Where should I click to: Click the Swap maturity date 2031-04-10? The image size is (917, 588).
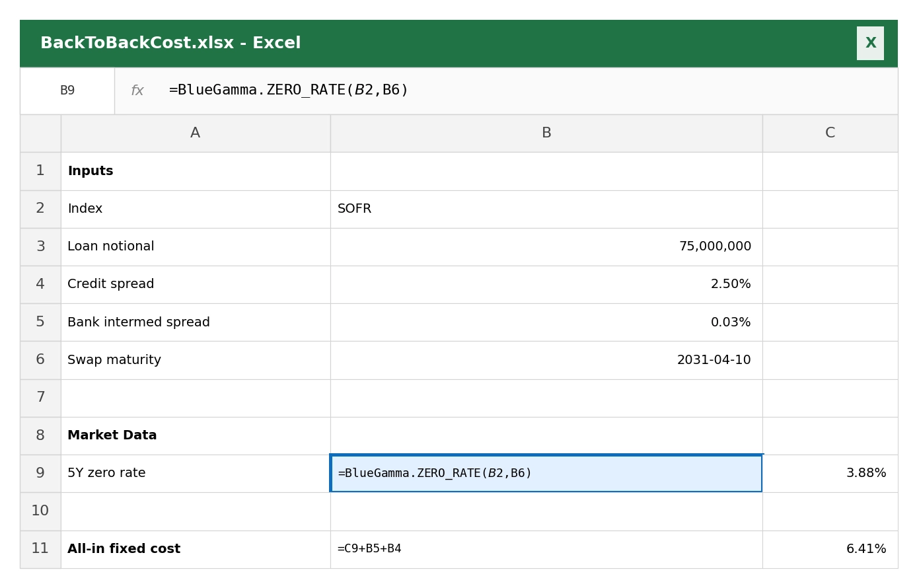click(x=546, y=360)
